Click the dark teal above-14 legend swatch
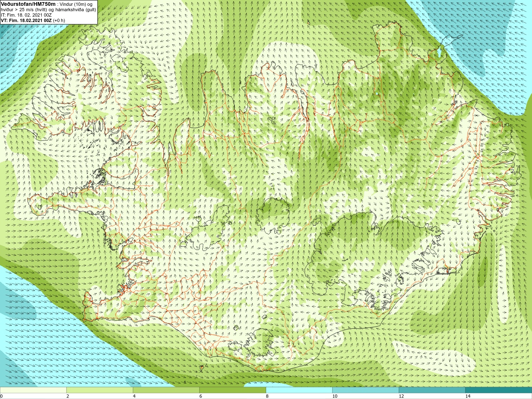Image resolution: width=532 pixels, height=399 pixels. coord(499,390)
